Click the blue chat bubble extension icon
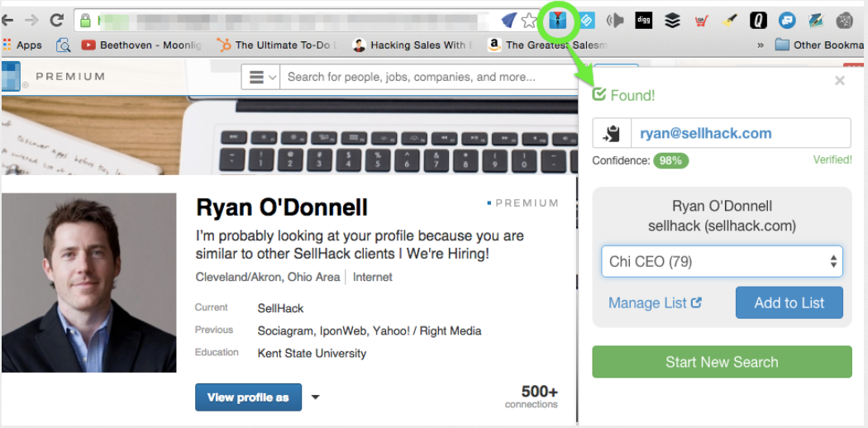868x428 pixels. point(787,21)
